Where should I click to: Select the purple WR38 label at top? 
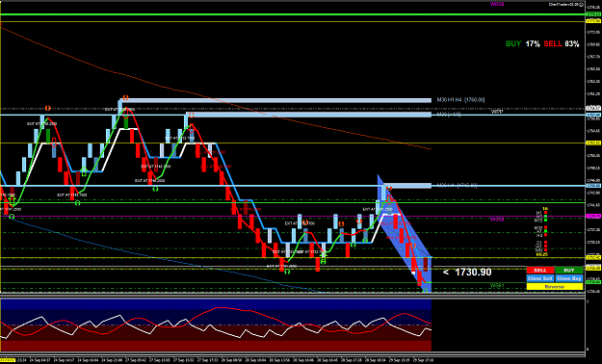point(497,4)
